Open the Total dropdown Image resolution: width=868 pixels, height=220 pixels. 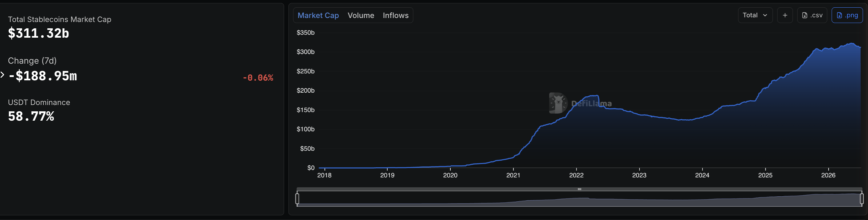click(x=755, y=15)
